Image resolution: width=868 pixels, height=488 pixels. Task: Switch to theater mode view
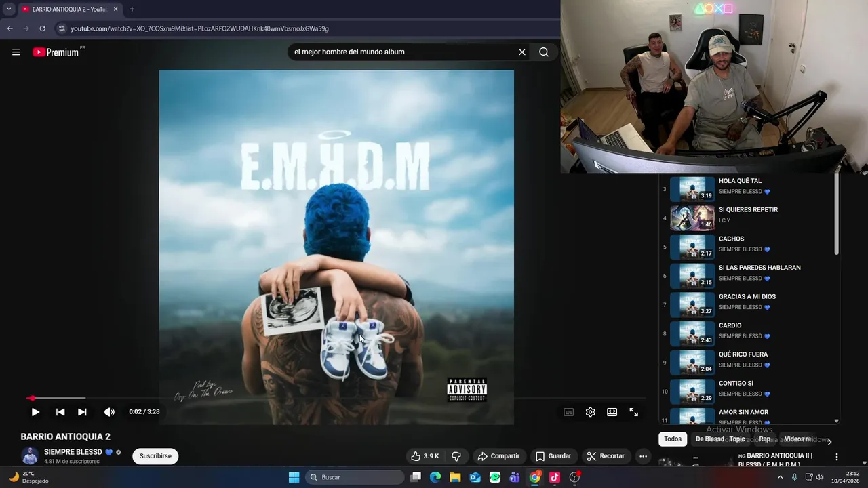[612, 412]
